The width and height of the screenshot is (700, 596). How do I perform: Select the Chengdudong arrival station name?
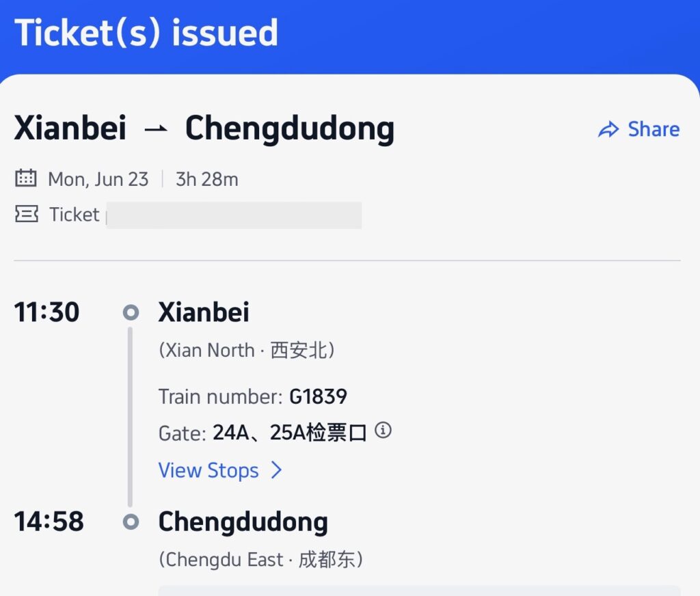243,521
